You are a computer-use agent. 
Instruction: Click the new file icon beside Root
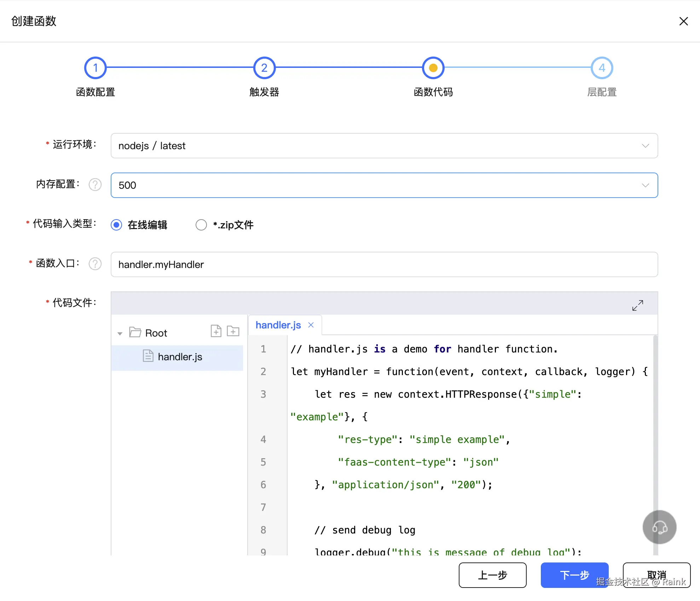(216, 331)
